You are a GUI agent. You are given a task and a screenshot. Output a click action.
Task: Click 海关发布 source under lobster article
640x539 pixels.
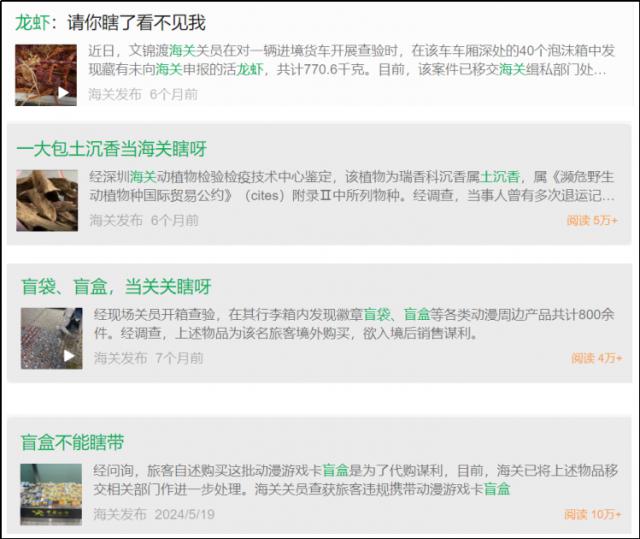click(115, 95)
